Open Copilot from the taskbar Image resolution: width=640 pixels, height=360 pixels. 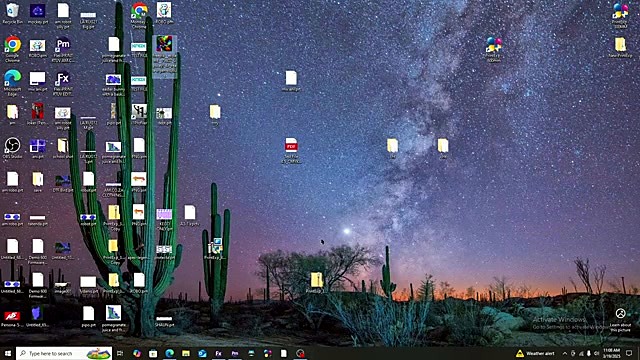(x=137, y=353)
